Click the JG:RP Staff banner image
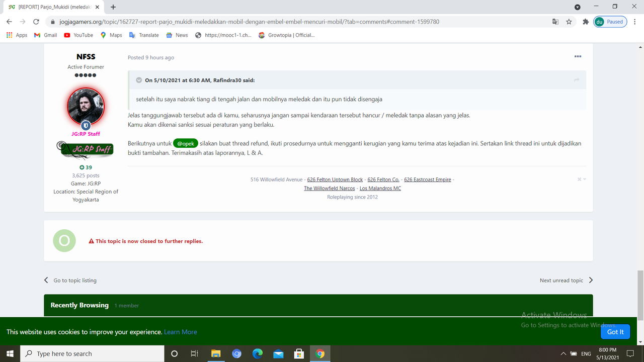Image resolution: width=644 pixels, height=362 pixels. (86, 149)
